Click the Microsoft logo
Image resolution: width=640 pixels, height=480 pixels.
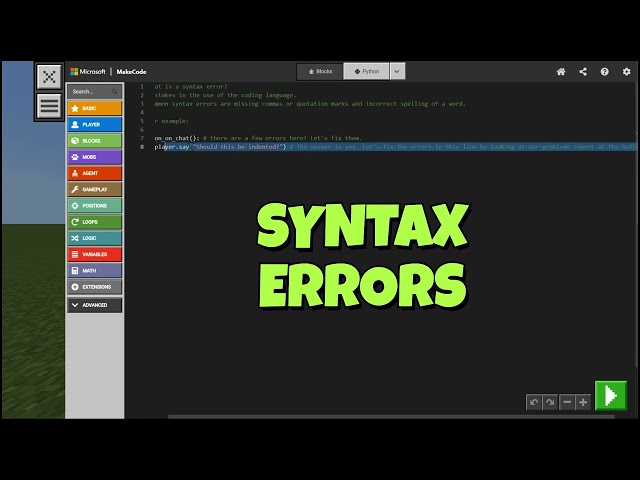click(88, 72)
